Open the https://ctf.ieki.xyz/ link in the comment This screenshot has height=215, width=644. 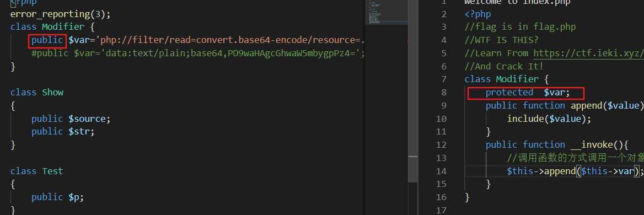coord(588,53)
